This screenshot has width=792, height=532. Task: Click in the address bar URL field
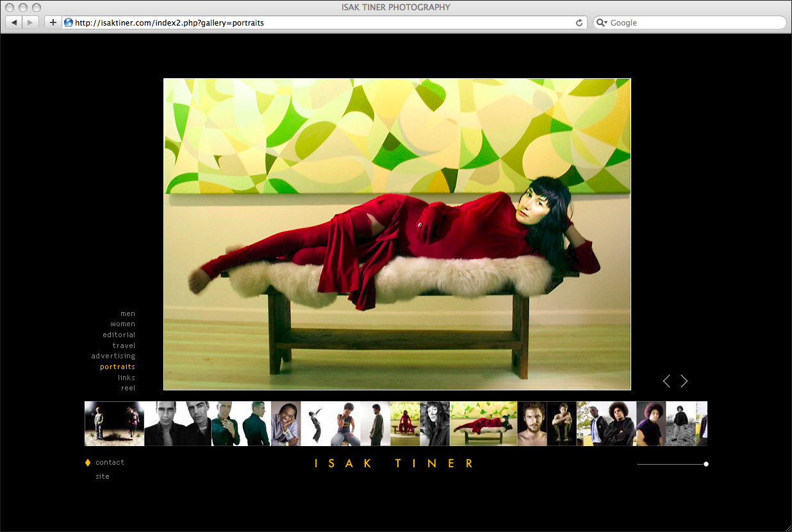324,22
